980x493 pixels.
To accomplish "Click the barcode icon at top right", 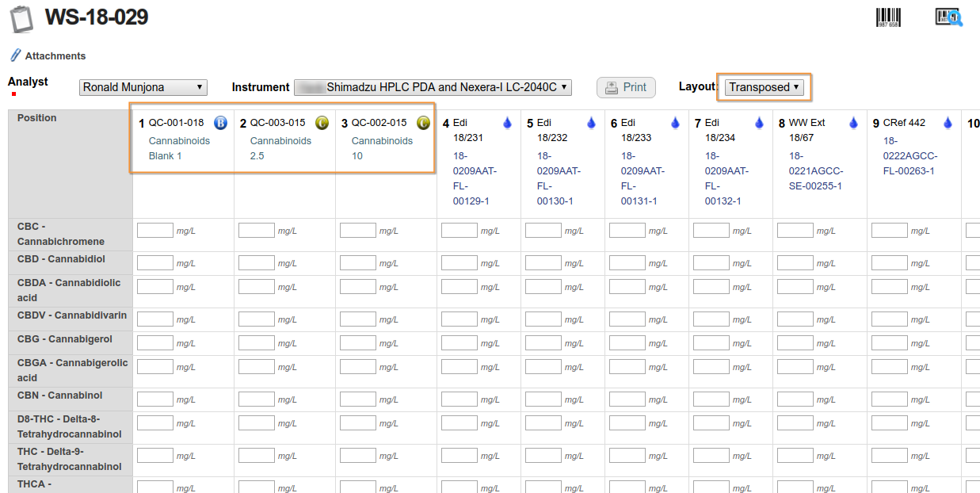I will click(x=889, y=17).
